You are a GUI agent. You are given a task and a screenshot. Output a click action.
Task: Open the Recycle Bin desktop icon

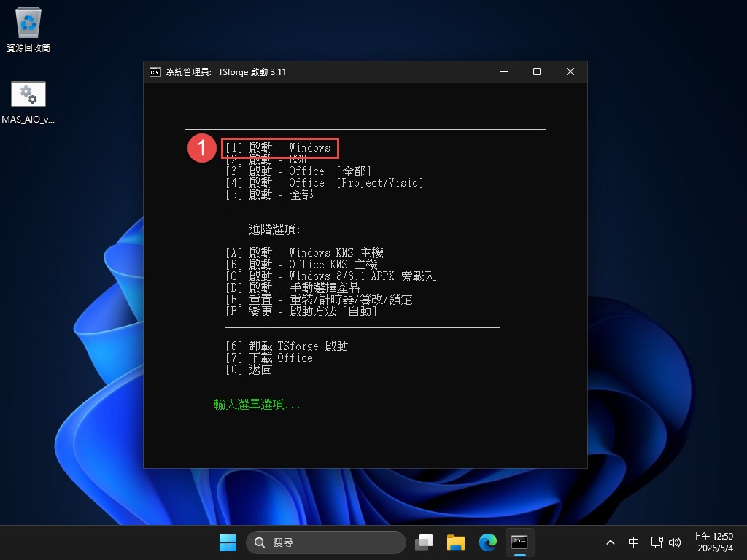[28, 29]
